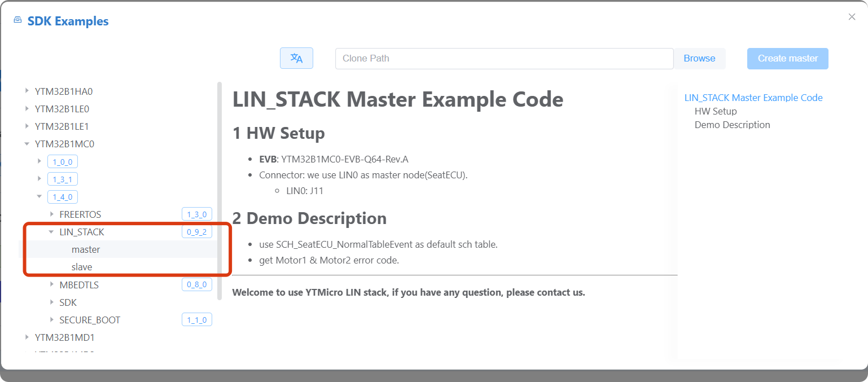Expand the YTM32B1LE0 tree node arrow
The height and width of the screenshot is (382, 868).
[27, 108]
